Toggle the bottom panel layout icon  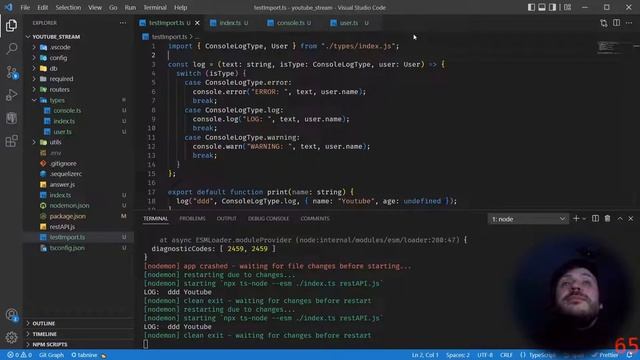point(542,7)
